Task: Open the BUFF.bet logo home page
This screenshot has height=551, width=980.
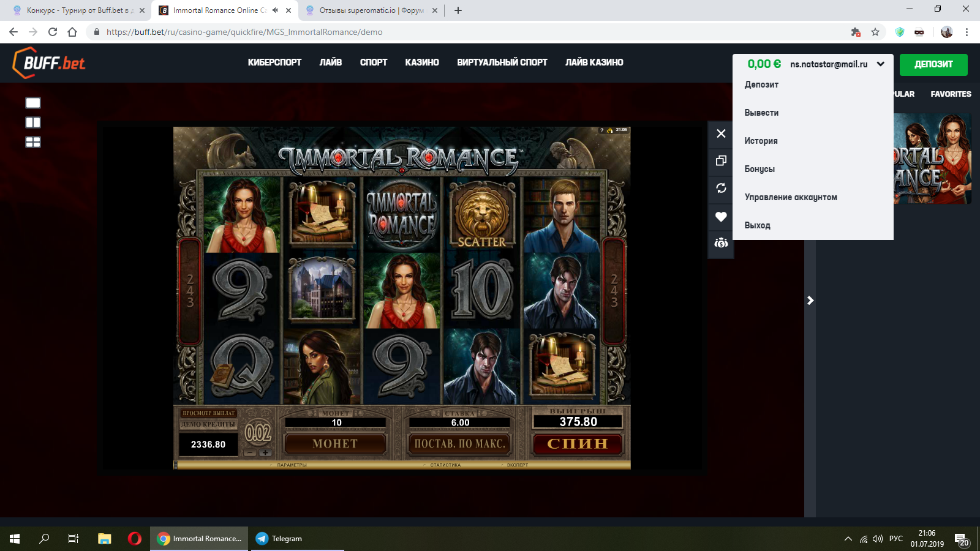Action: tap(49, 62)
